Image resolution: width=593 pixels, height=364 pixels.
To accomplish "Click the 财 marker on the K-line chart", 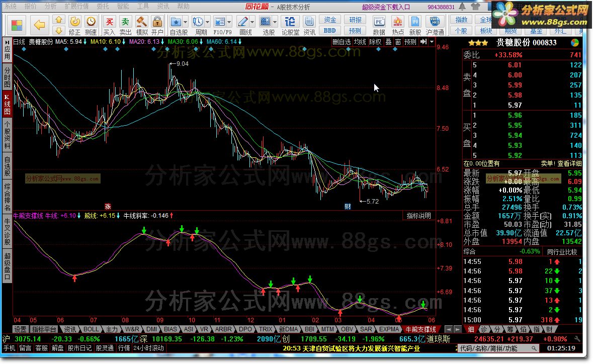I will (348, 206).
